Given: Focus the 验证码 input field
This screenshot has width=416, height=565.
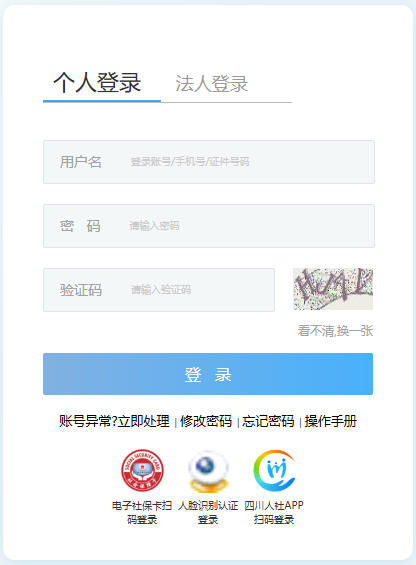Looking at the screenshot, I should tap(159, 290).
